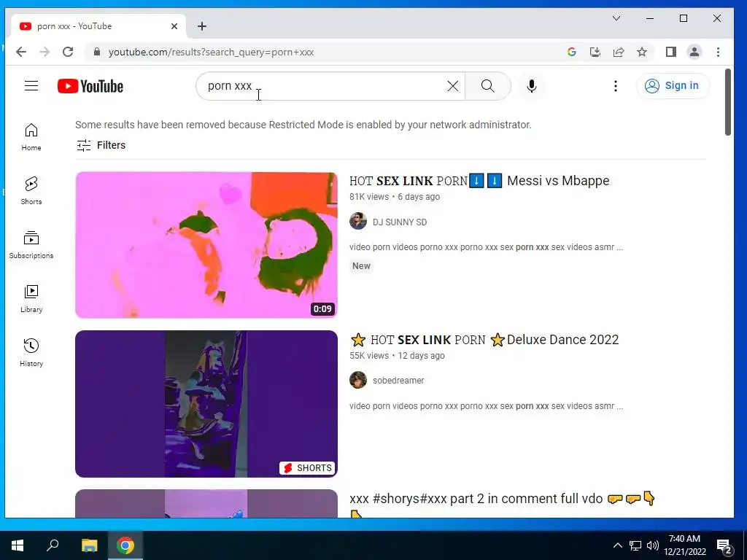Close the porn xxx YouTube tab
The width and height of the screenshot is (747, 560).
pyautogui.click(x=174, y=26)
